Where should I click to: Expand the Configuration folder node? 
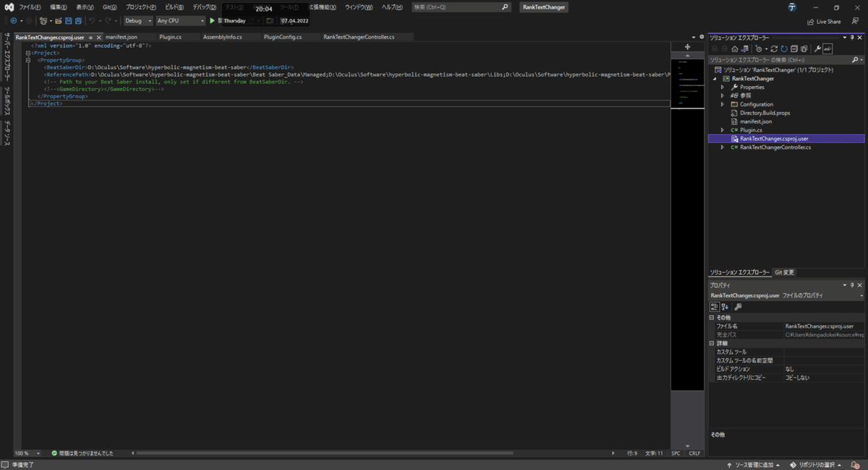pyautogui.click(x=722, y=104)
